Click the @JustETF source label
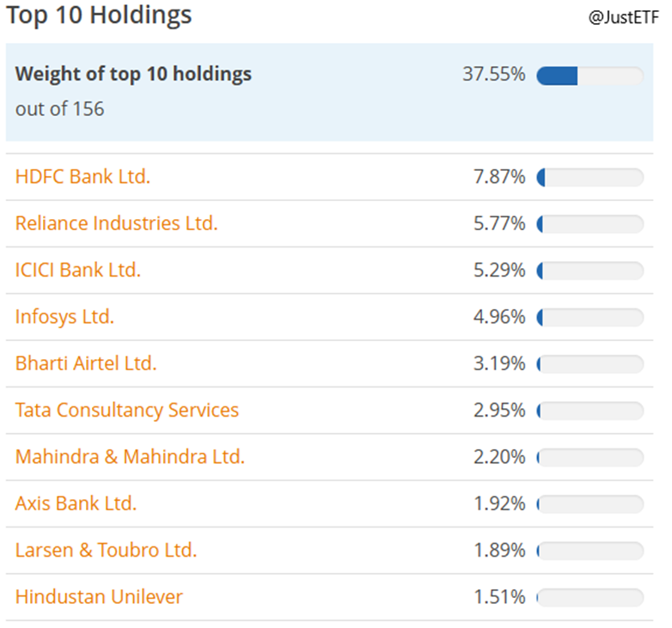Viewport: 672px width, 628px height. [623, 18]
